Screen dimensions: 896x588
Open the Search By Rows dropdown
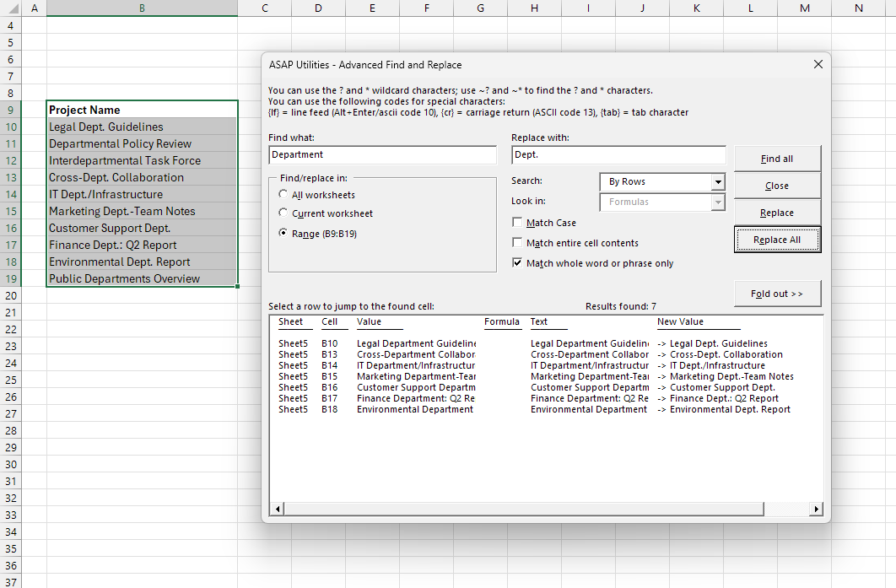[x=718, y=181]
